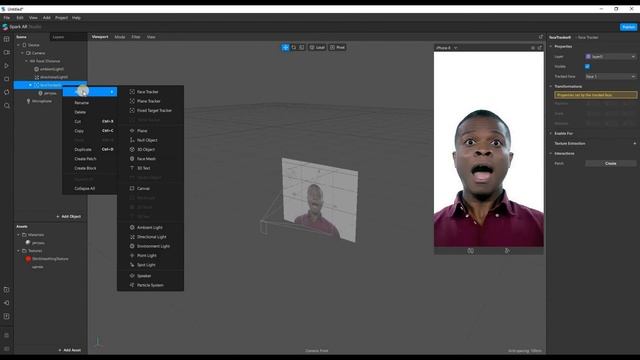Click the Create patch button in Interactions
The image size is (640, 360).
click(611, 163)
